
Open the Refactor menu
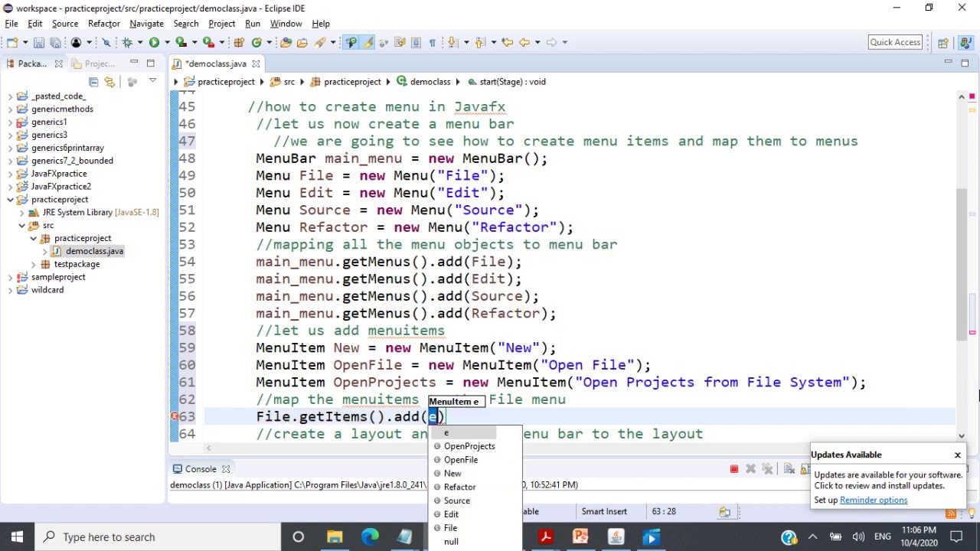[103, 24]
